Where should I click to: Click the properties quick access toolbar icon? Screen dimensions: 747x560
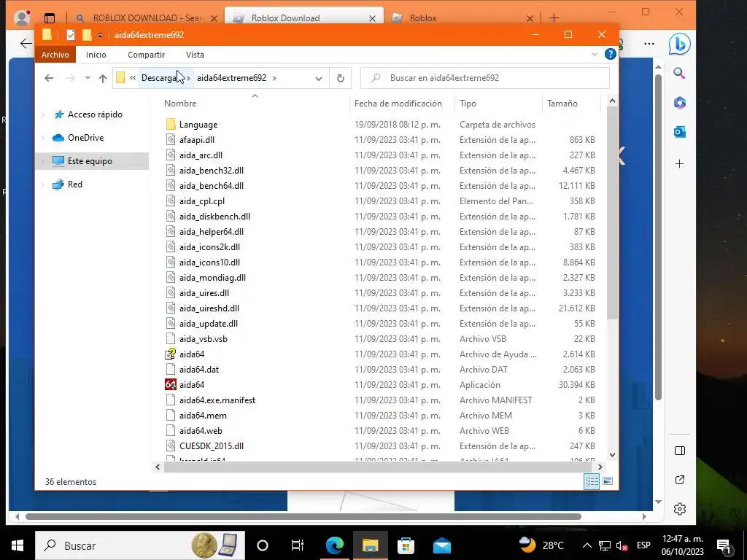[x=71, y=35]
